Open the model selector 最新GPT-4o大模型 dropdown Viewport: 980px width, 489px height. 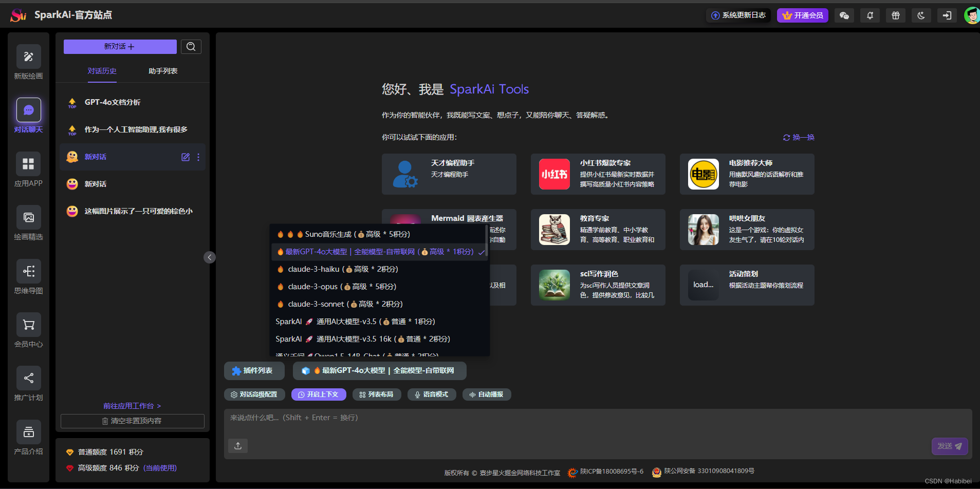pyautogui.click(x=379, y=371)
